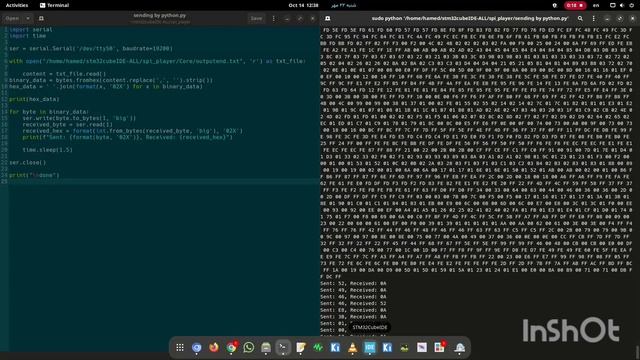This screenshot has width=640, height=360.
Task: Click shield indicator in the top bar
Action: coord(554,5)
